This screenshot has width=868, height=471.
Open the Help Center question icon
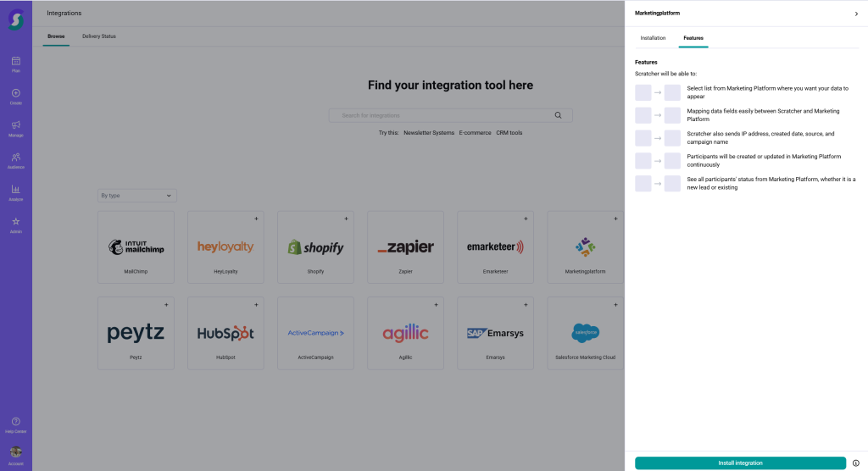coord(16,422)
